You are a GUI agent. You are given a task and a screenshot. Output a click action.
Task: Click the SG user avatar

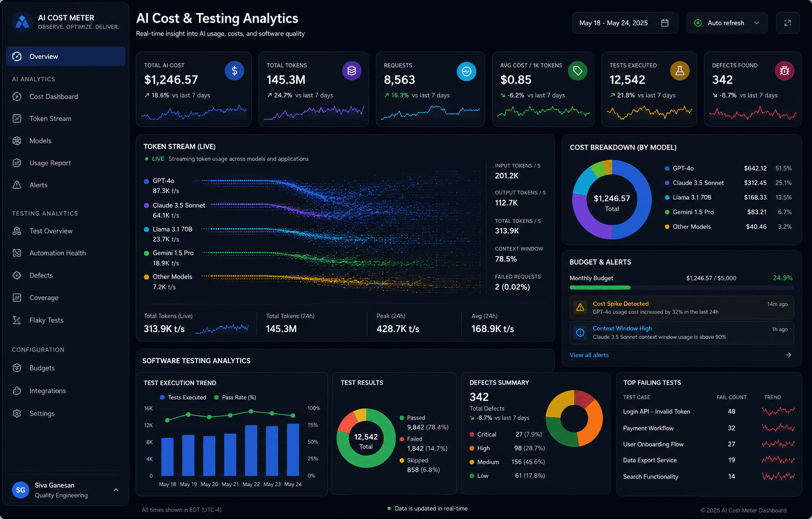pyautogui.click(x=21, y=490)
